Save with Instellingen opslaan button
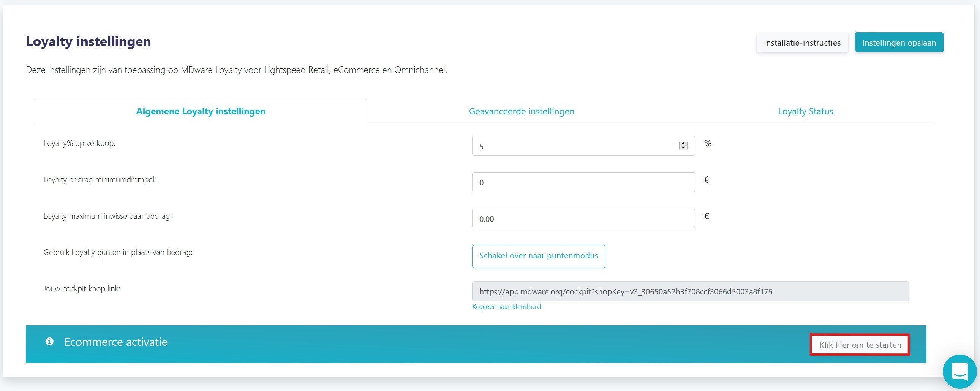Viewport: 980px width, 391px height. point(899,43)
